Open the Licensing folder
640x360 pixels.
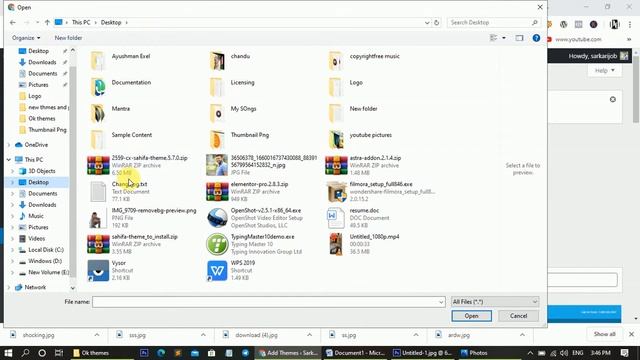click(x=231, y=87)
